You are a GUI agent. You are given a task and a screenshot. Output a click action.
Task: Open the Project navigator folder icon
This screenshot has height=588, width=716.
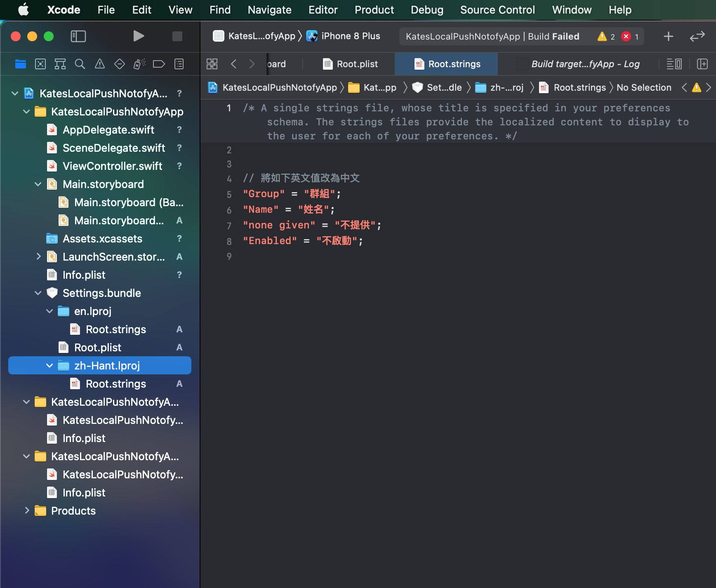coord(21,64)
